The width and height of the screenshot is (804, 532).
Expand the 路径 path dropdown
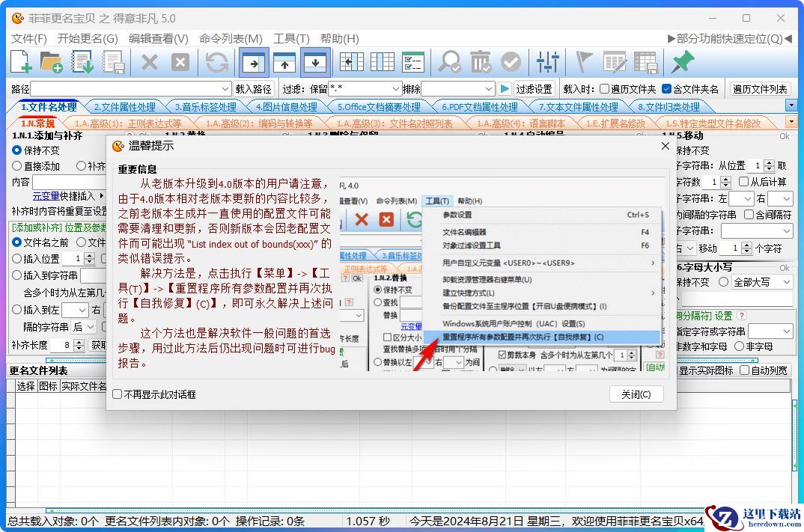(x=225, y=89)
